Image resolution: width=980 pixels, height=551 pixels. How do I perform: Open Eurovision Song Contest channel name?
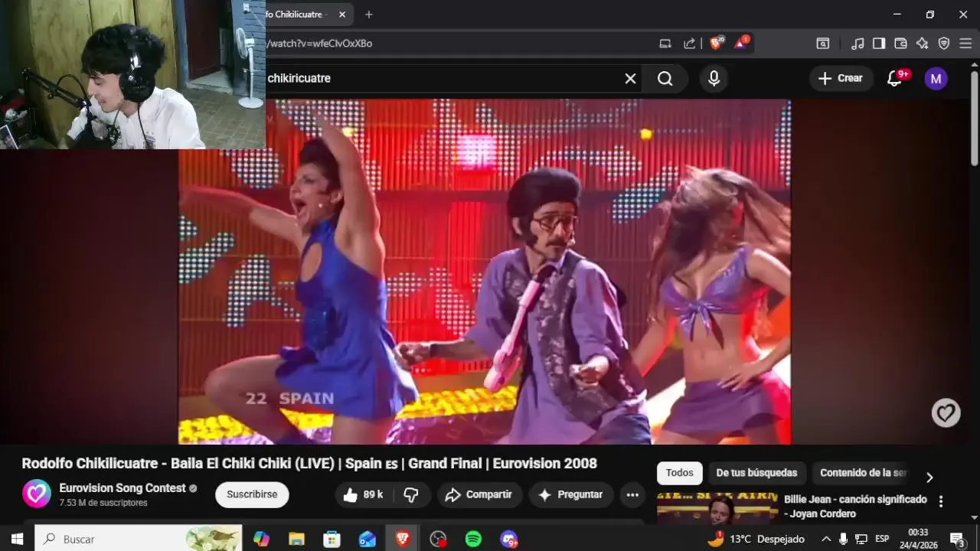pos(122,487)
